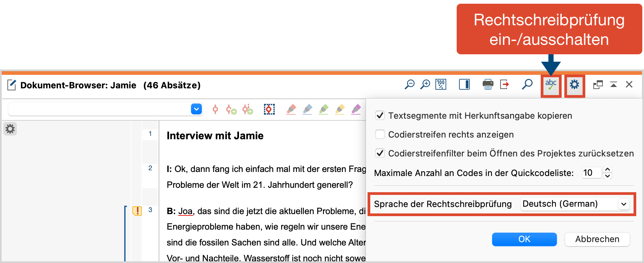Toggle Textsegmente mit Herkunftsangabe kopieren checkbox
644x263 pixels.
[x=380, y=116]
